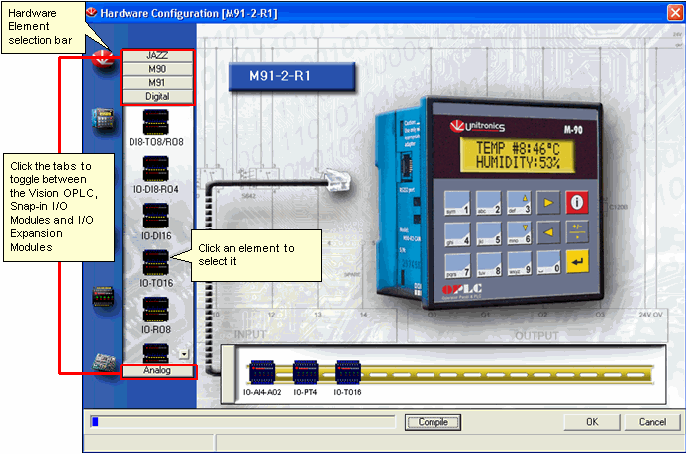Click the circuit board sidebar icon
This screenshot has width=687, height=454.
pos(104,362)
